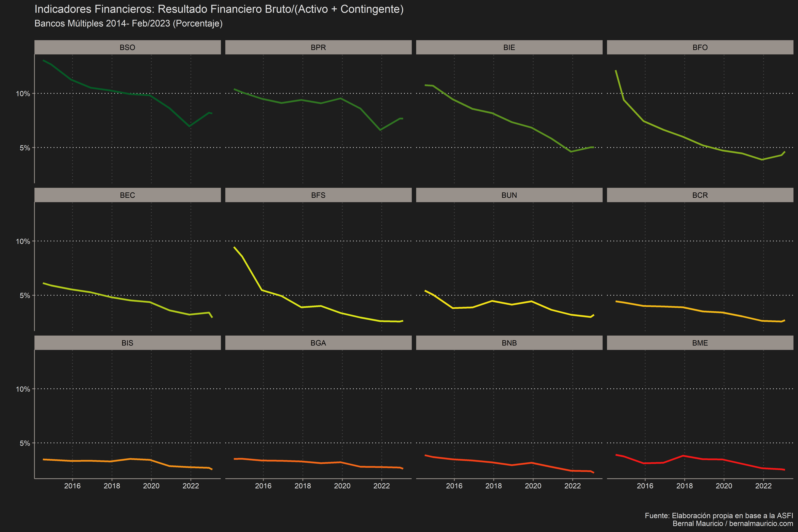The image size is (798, 532).
Task: Click the 2022 label under BGA panel
Action: (382, 486)
